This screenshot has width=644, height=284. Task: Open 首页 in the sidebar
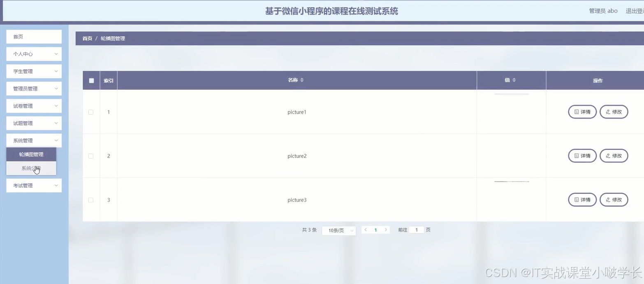(x=34, y=37)
